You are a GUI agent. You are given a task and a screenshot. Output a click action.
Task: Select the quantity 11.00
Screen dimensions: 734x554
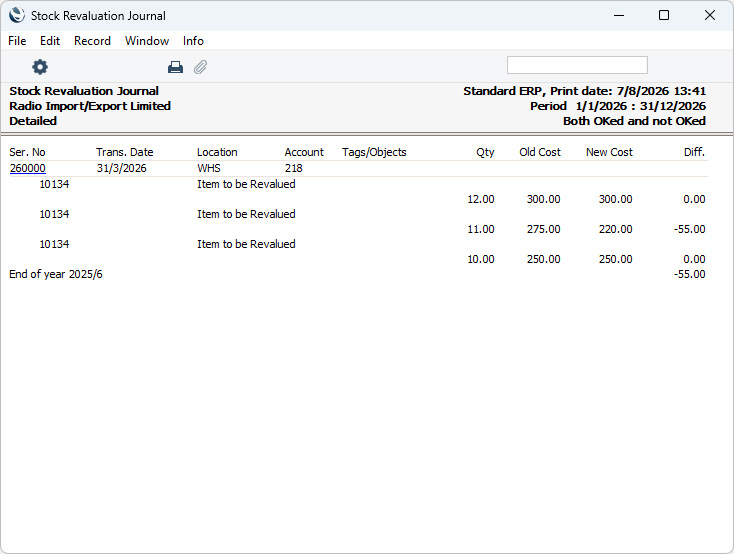point(481,229)
